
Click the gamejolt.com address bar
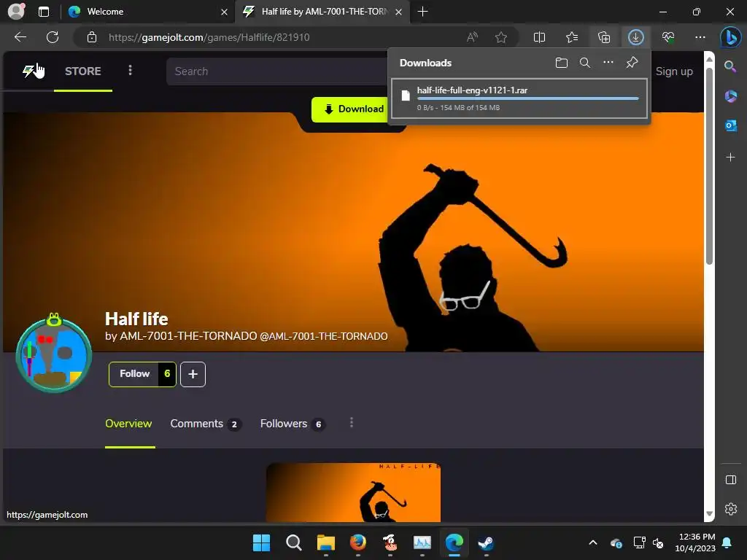coord(209,37)
